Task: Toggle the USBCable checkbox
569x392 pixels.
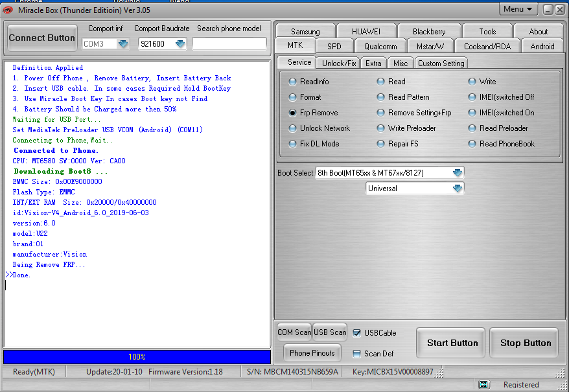Action: coord(357,333)
